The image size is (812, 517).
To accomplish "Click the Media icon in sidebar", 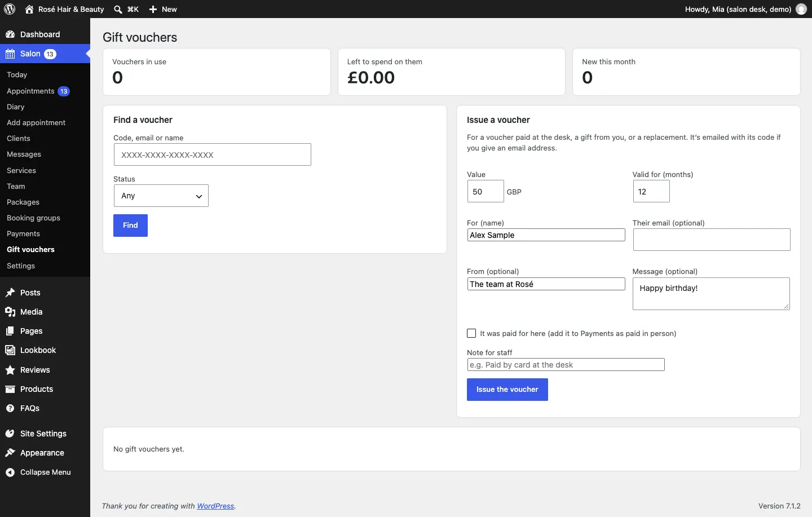I will click(x=10, y=312).
